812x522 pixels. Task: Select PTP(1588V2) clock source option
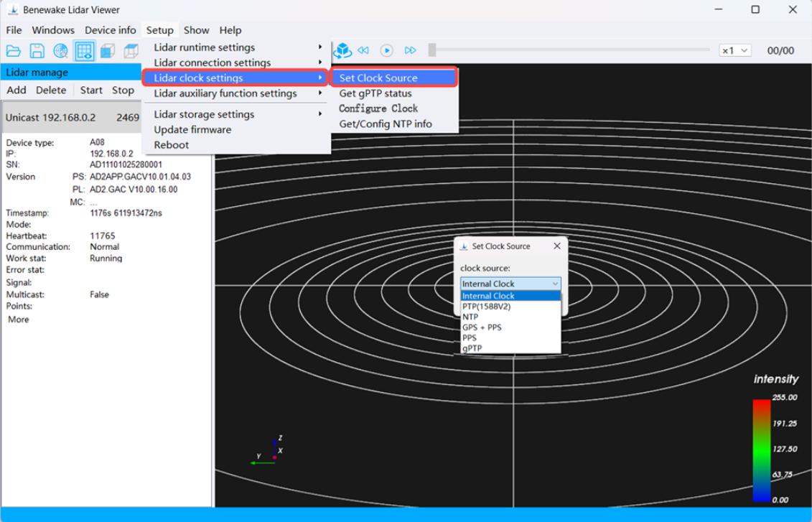[510, 307]
